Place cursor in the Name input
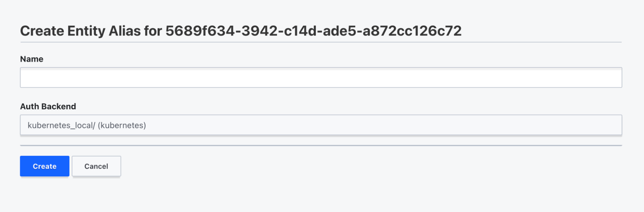This screenshot has height=212, width=644. click(x=321, y=77)
